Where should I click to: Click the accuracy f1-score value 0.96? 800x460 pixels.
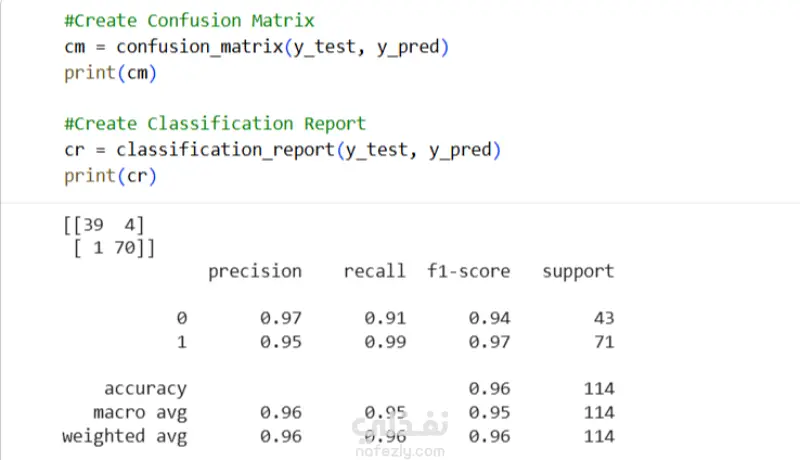pyautogui.click(x=489, y=388)
